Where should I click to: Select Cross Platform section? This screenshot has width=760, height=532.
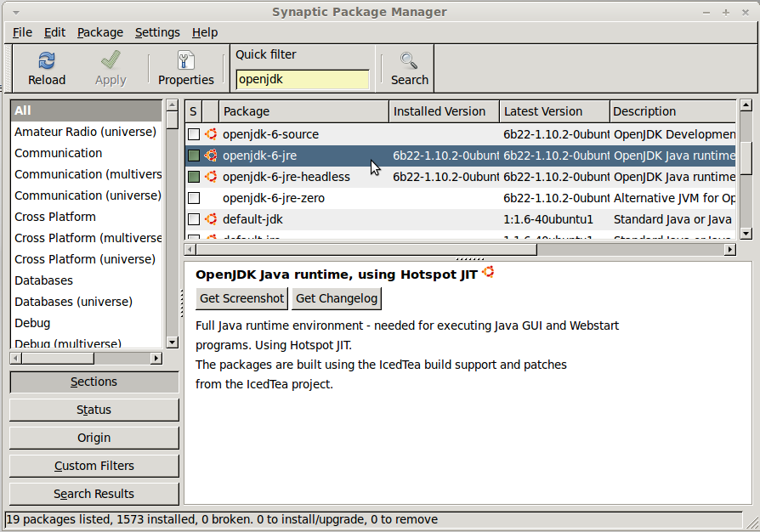86,217
